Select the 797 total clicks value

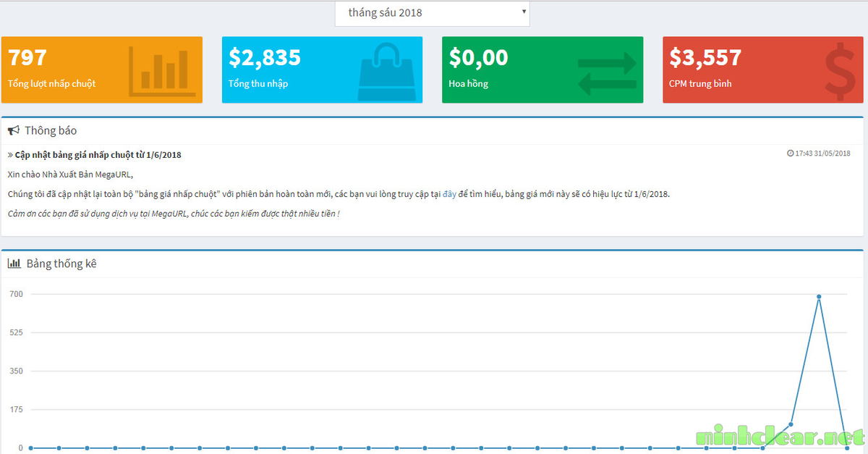[x=27, y=57]
